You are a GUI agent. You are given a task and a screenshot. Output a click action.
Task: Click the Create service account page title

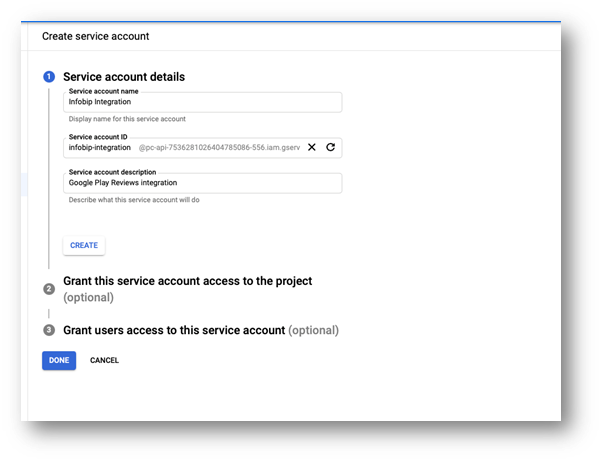coord(96,36)
